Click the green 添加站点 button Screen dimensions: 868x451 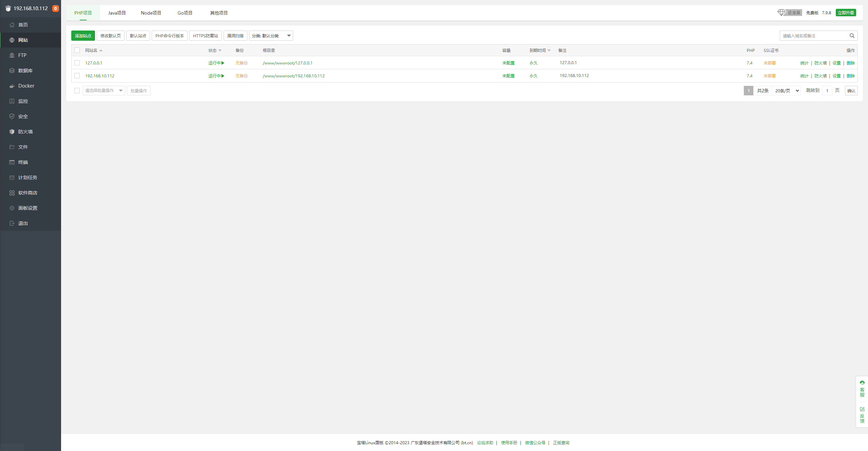click(x=83, y=36)
